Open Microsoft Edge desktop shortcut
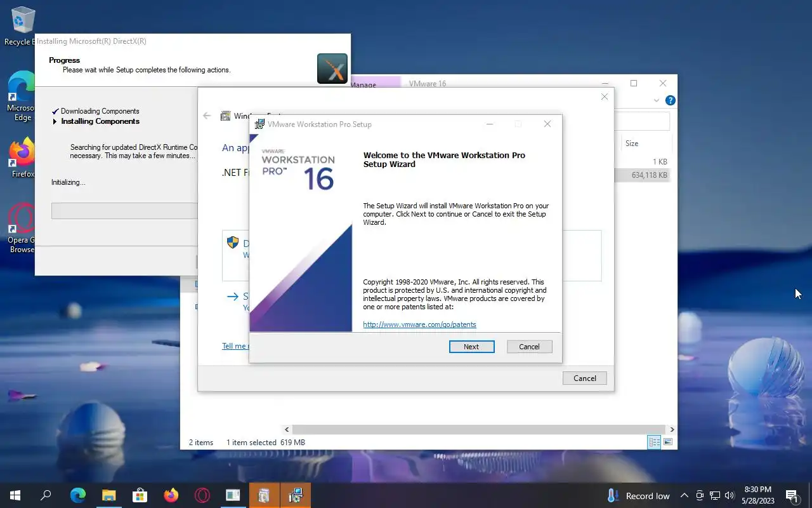 20,97
